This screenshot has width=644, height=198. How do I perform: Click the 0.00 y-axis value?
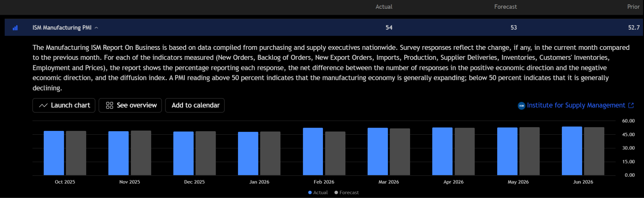pyautogui.click(x=630, y=175)
